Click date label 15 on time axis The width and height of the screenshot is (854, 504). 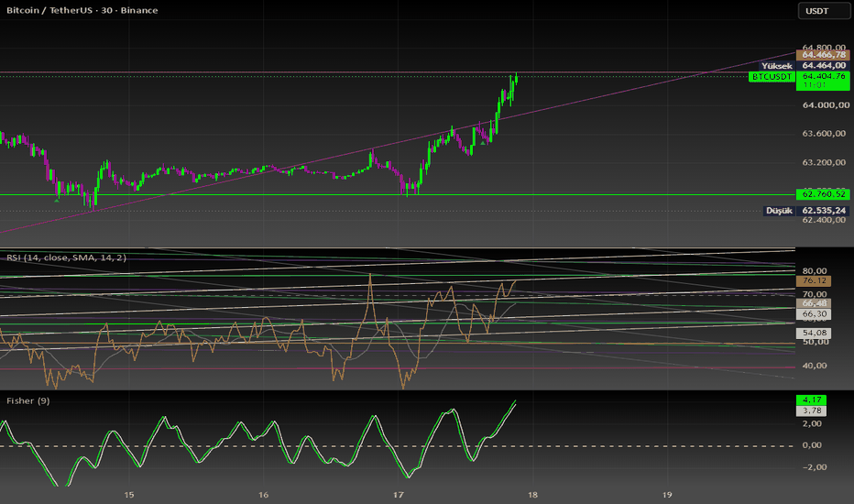coord(129,495)
